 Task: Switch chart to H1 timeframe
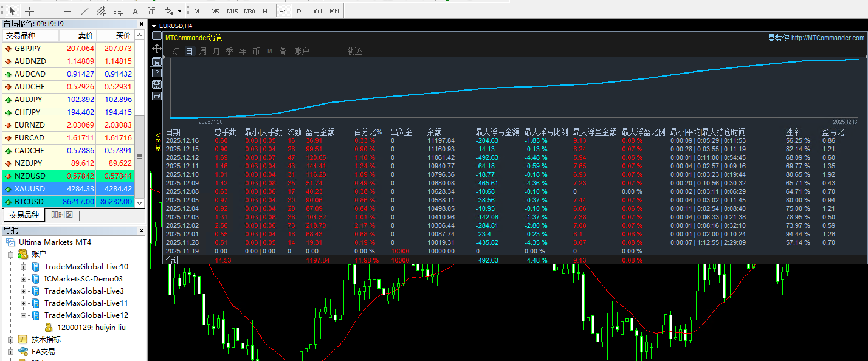tap(266, 11)
